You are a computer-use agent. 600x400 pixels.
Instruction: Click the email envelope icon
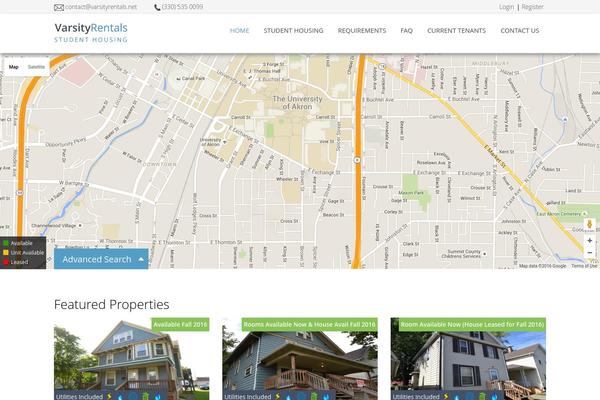(x=59, y=7)
